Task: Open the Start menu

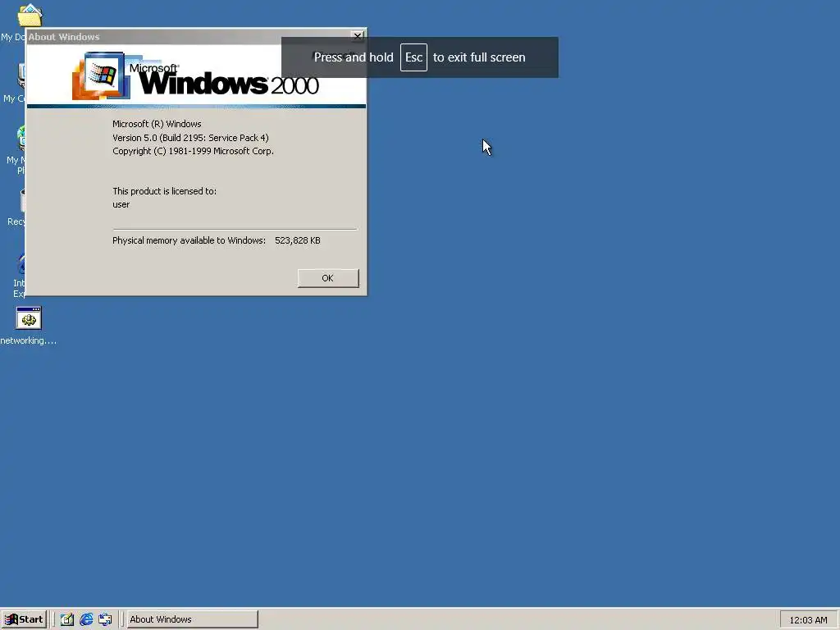Action: [x=24, y=619]
